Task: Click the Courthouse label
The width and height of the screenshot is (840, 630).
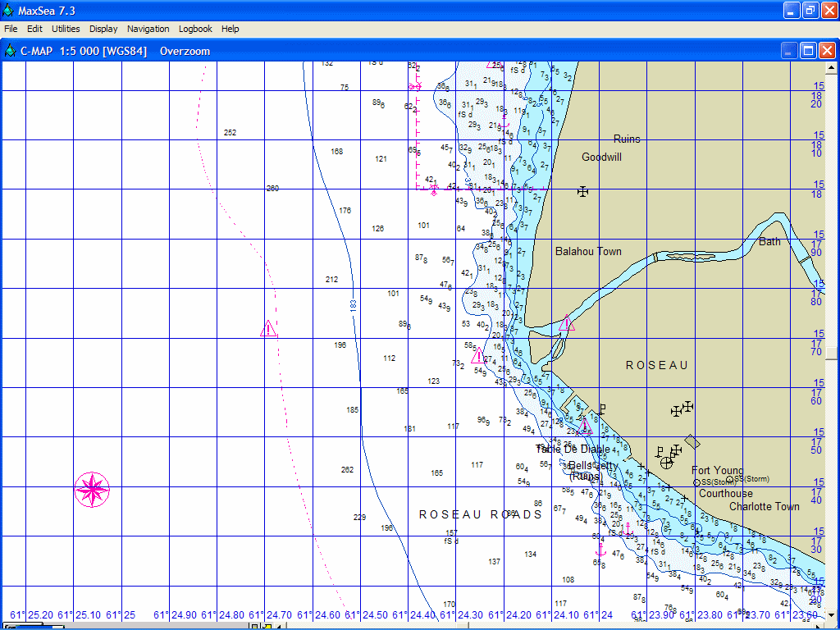Action: [x=726, y=493]
